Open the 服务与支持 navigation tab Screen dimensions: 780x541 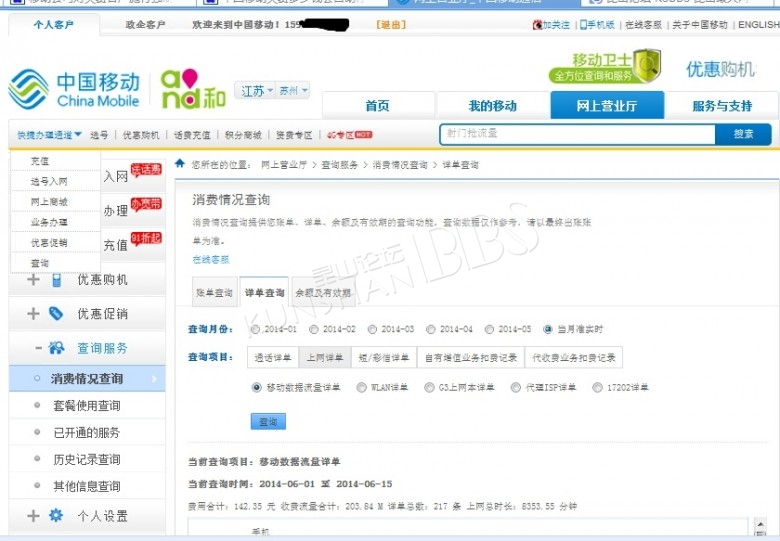pyautogui.click(x=722, y=105)
